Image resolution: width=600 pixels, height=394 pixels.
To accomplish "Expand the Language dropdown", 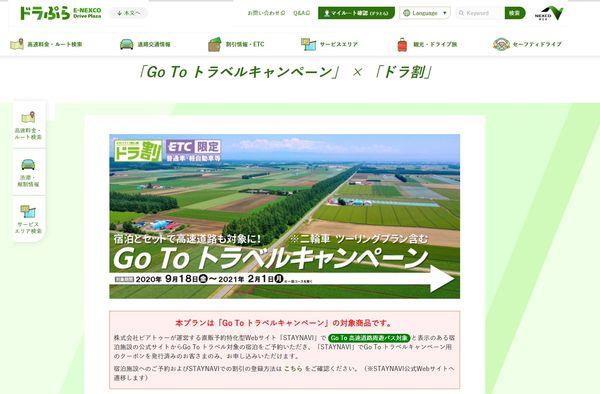I will [425, 13].
